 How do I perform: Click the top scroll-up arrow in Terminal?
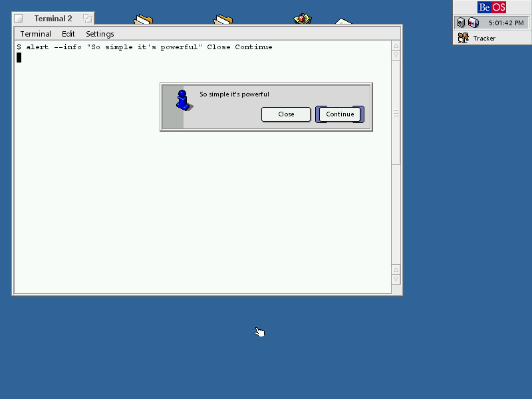[x=396, y=45]
